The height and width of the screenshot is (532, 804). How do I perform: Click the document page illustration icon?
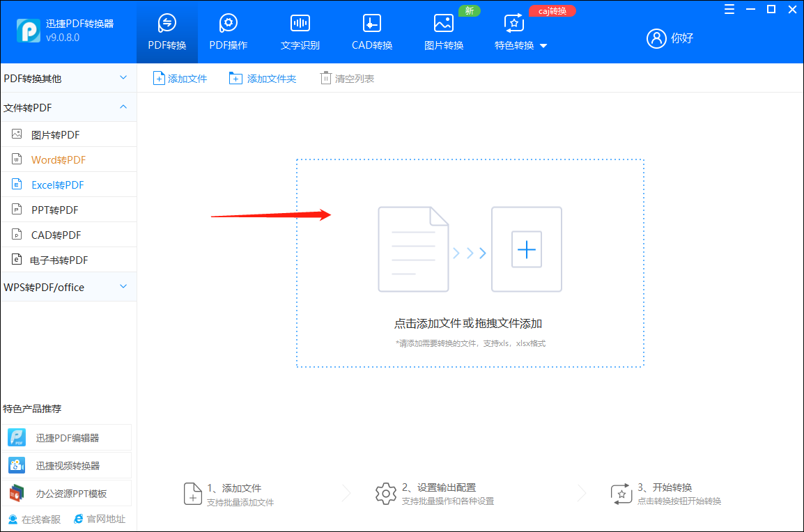point(413,249)
